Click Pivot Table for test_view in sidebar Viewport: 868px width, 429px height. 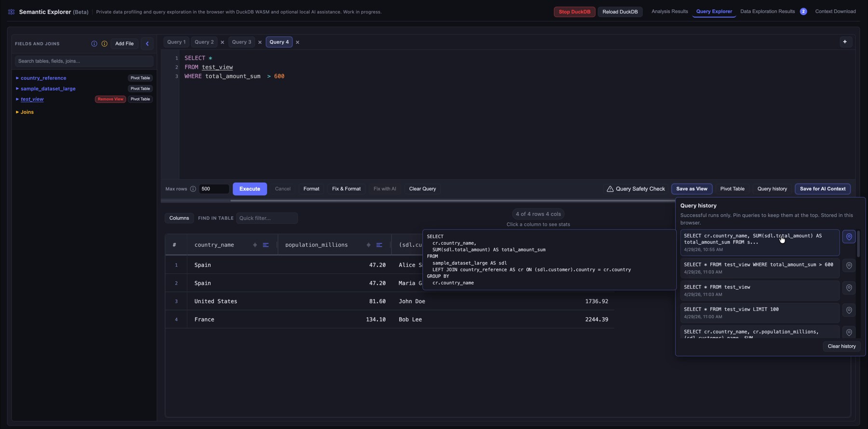140,99
